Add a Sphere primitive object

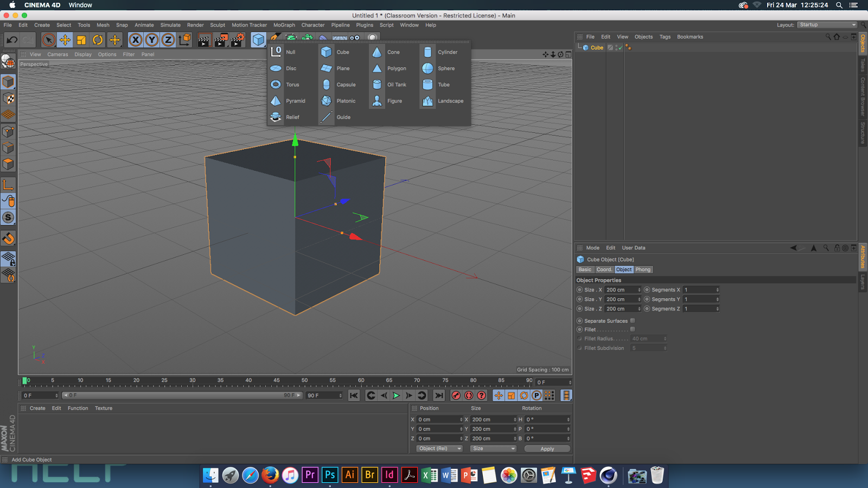[x=428, y=68]
